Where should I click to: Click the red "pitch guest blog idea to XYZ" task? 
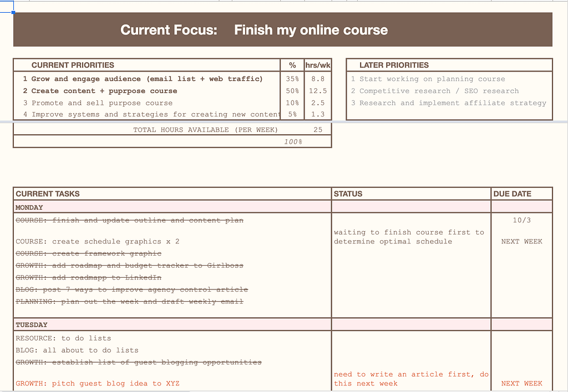point(98,383)
